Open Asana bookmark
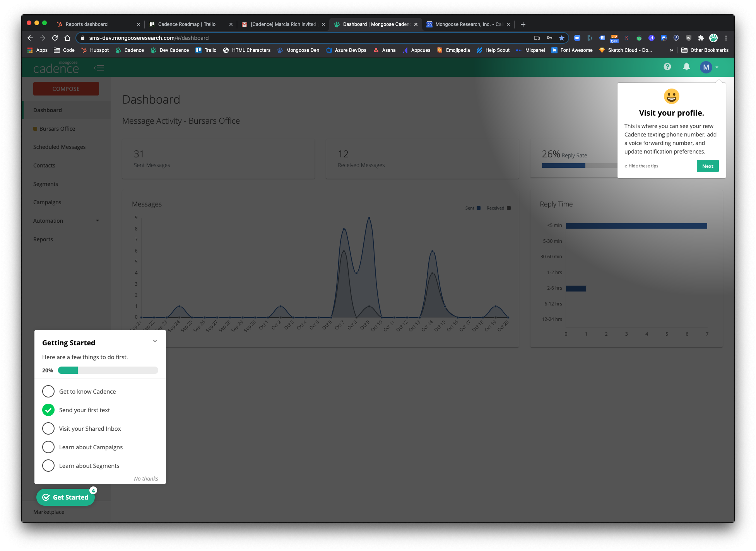 384,50
